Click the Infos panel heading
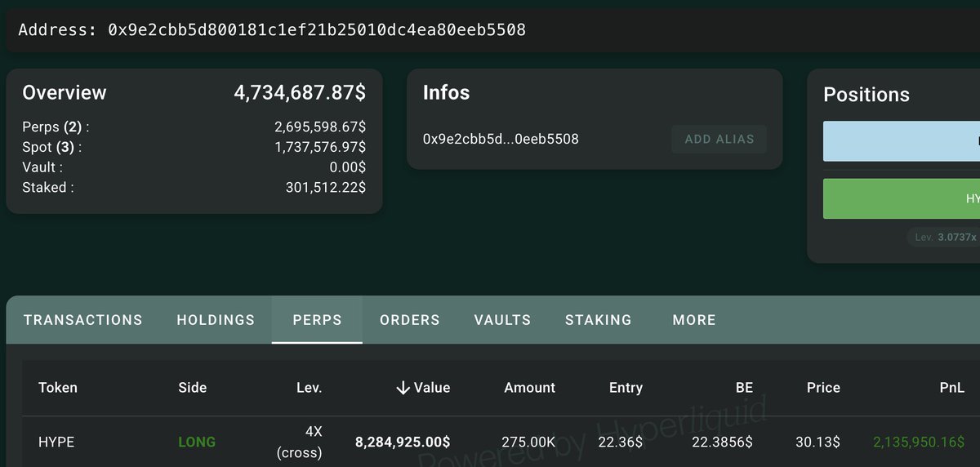 pos(446,93)
